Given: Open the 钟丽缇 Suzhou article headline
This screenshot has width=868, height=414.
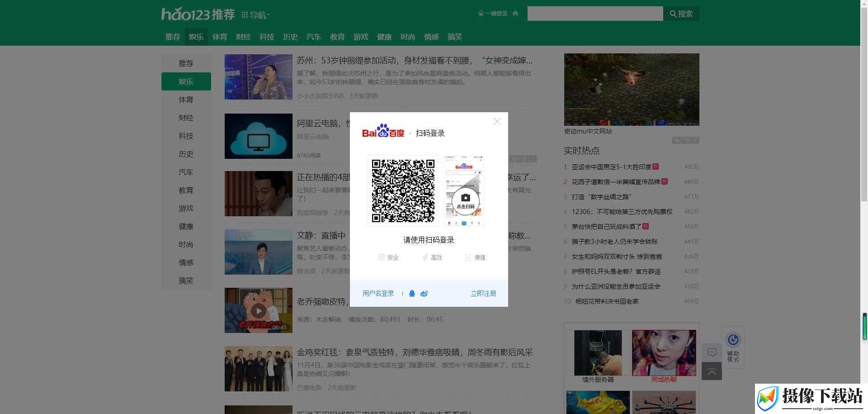Looking at the screenshot, I should pyautogui.click(x=415, y=60).
